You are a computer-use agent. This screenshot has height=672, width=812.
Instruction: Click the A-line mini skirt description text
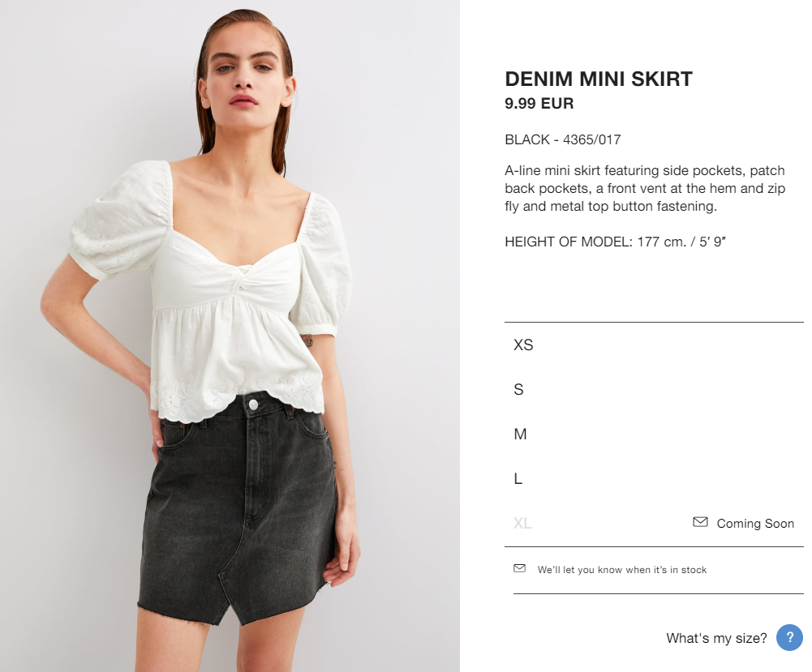click(645, 188)
